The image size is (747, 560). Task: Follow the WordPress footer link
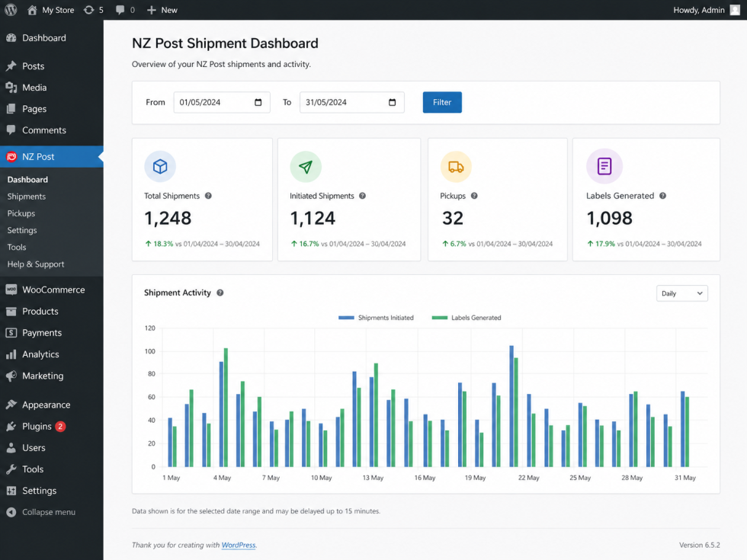(x=238, y=545)
